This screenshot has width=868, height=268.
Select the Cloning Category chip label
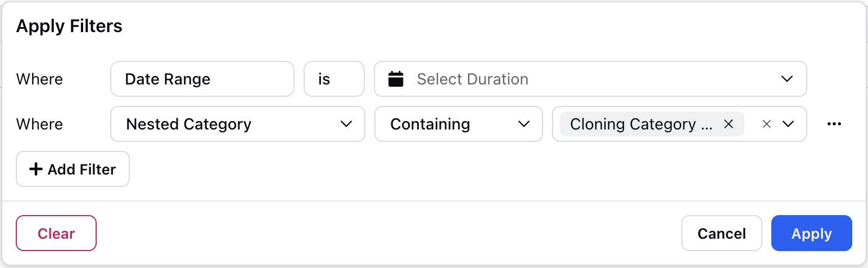coord(641,124)
